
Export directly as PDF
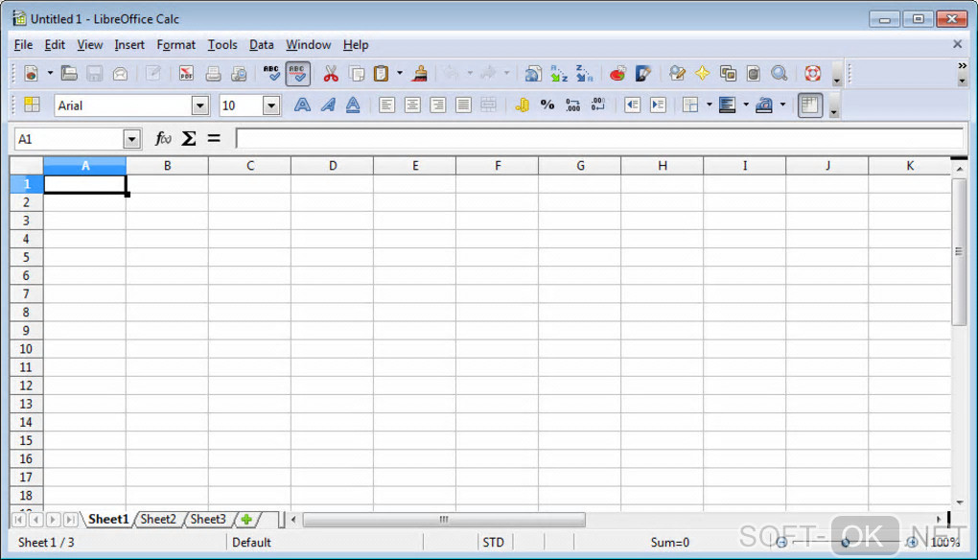point(186,74)
